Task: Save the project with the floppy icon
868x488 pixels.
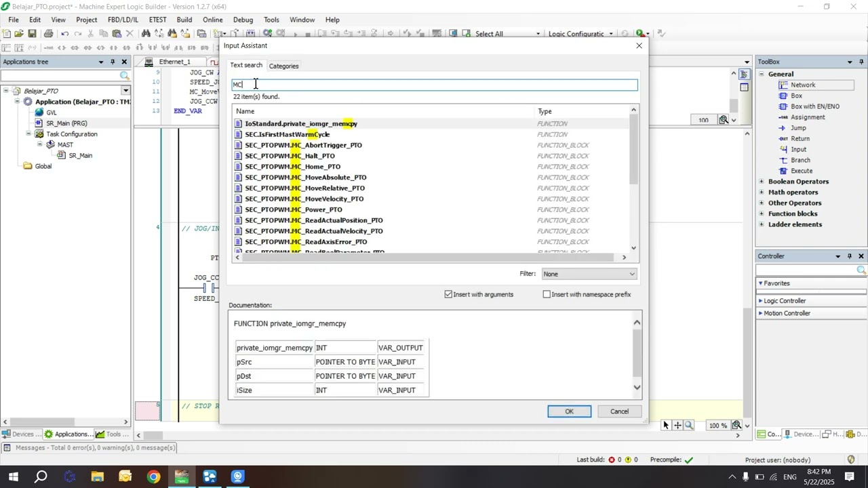Action: point(32,33)
